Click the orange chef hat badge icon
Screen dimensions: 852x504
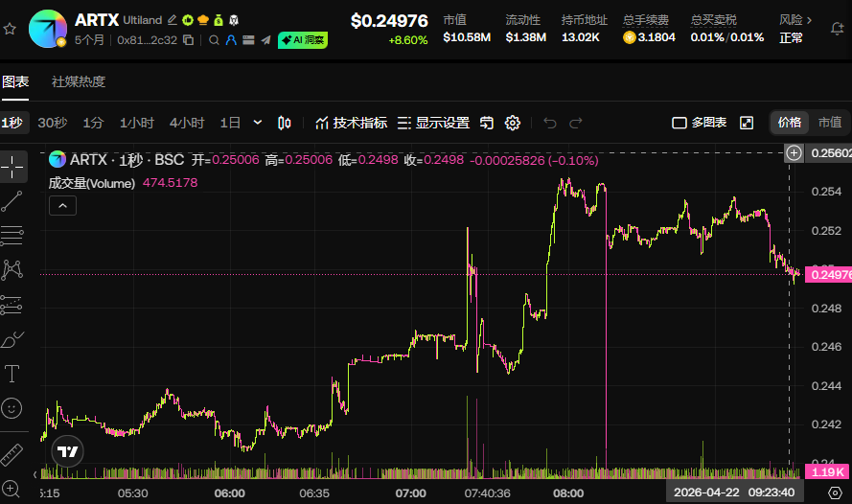[203, 20]
